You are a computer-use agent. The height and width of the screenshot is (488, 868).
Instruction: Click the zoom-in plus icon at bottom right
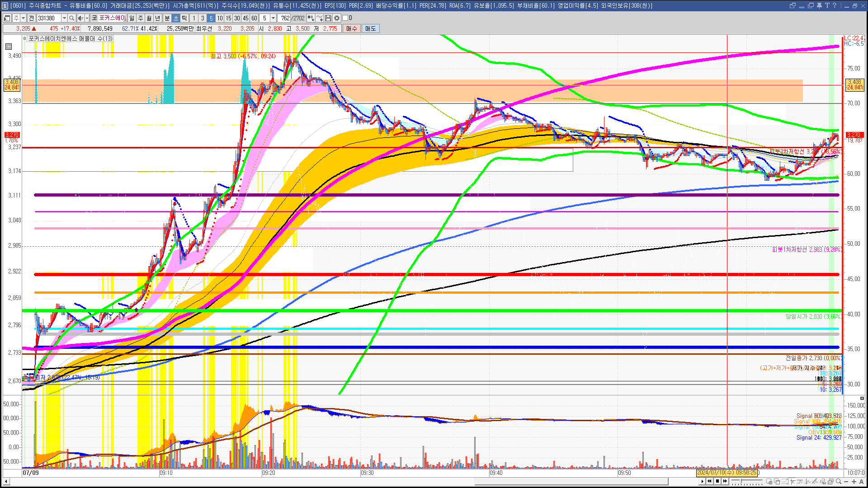[854, 482]
